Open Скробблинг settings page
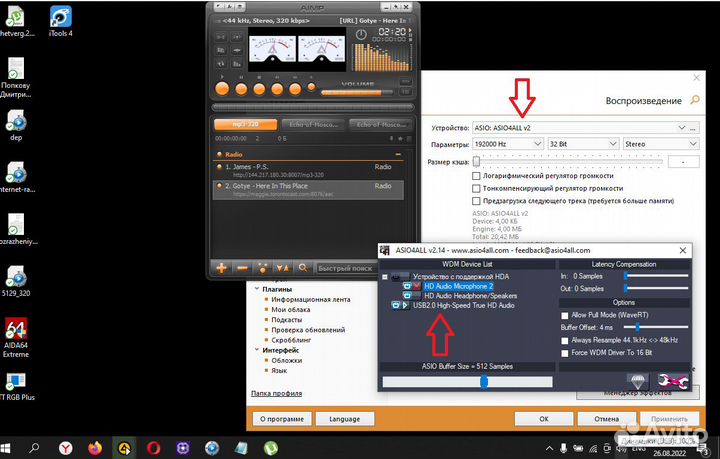 point(291,340)
